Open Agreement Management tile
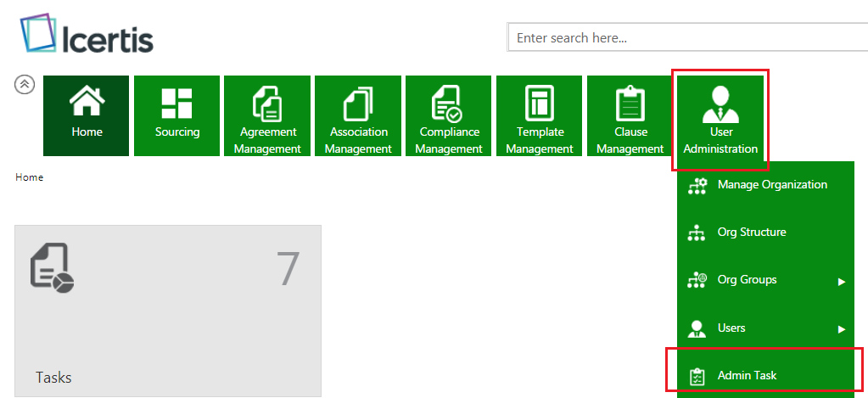 (x=267, y=115)
